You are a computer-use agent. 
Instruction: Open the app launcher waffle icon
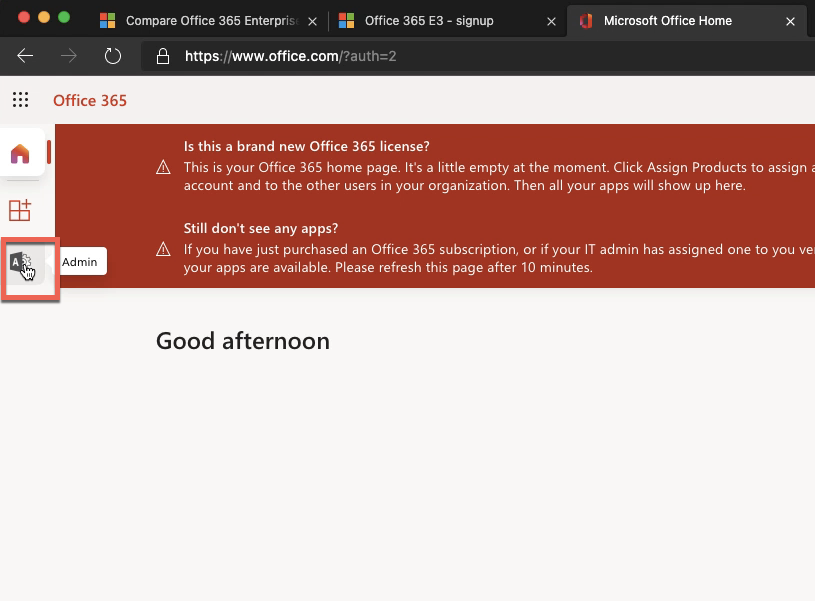point(20,100)
